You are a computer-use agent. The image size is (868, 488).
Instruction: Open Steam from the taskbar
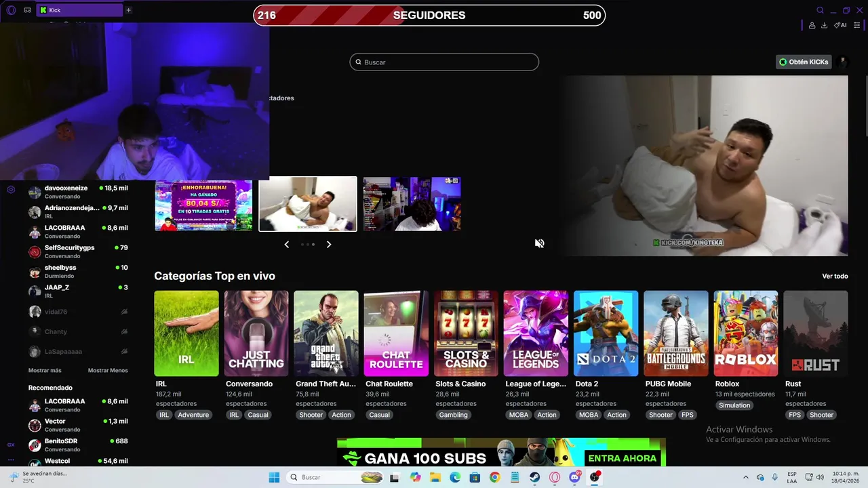[535, 477]
